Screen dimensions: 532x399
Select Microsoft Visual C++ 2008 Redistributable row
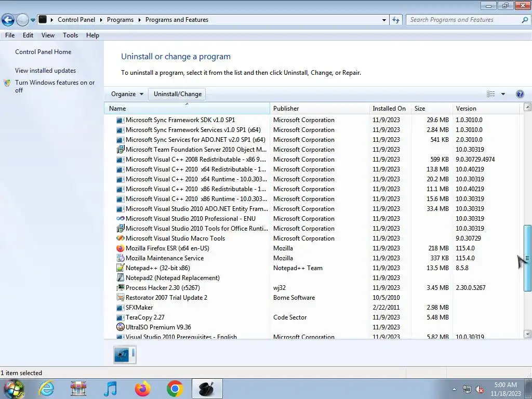click(x=312, y=159)
